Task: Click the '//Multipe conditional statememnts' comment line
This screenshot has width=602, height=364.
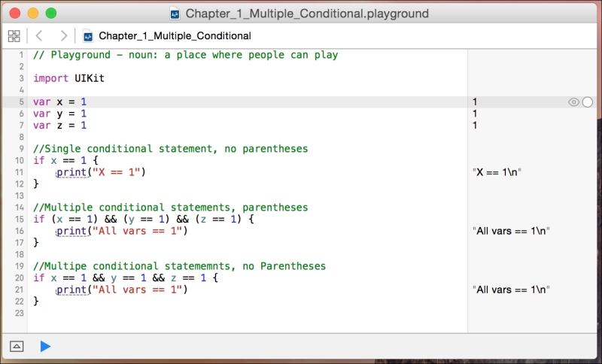Action: [179, 266]
